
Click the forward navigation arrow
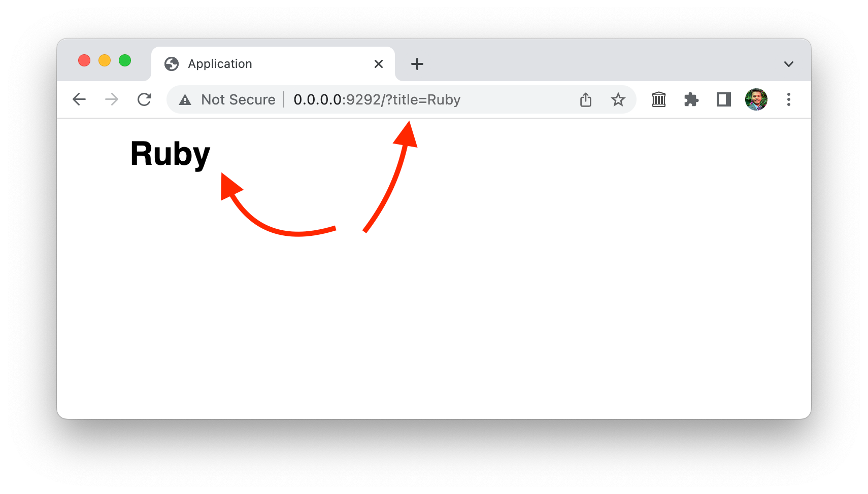click(x=112, y=99)
